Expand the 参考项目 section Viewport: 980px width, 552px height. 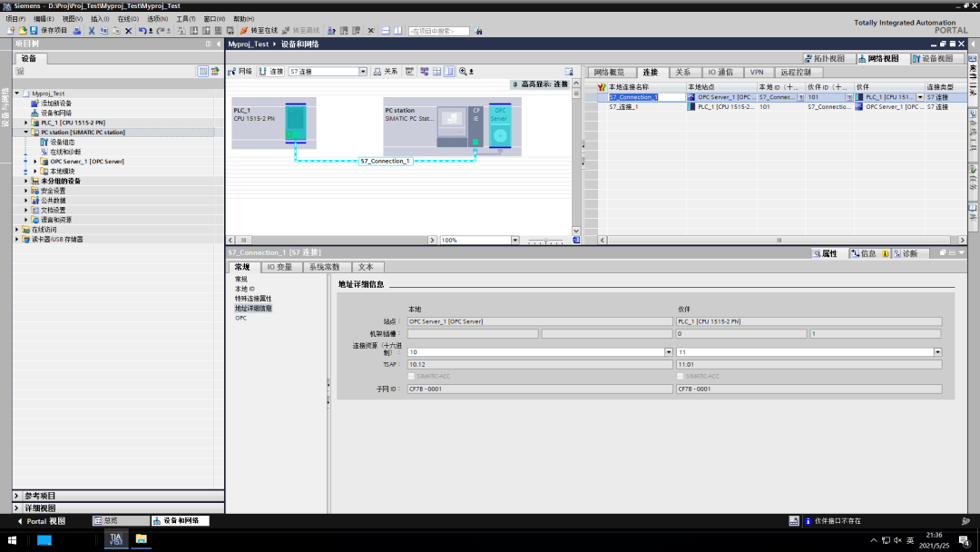pos(17,496)
